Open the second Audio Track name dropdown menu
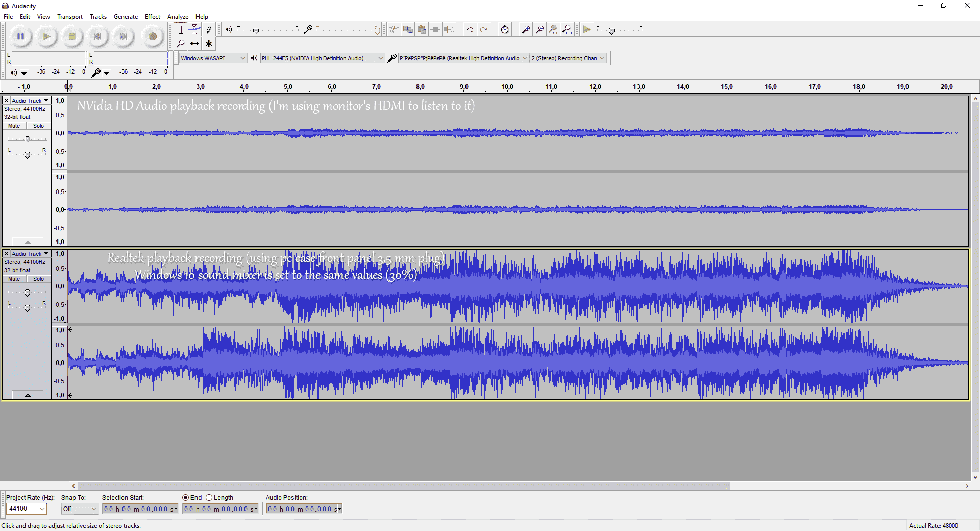This screenshot has width=980, height=531. (x=31, y=254)
